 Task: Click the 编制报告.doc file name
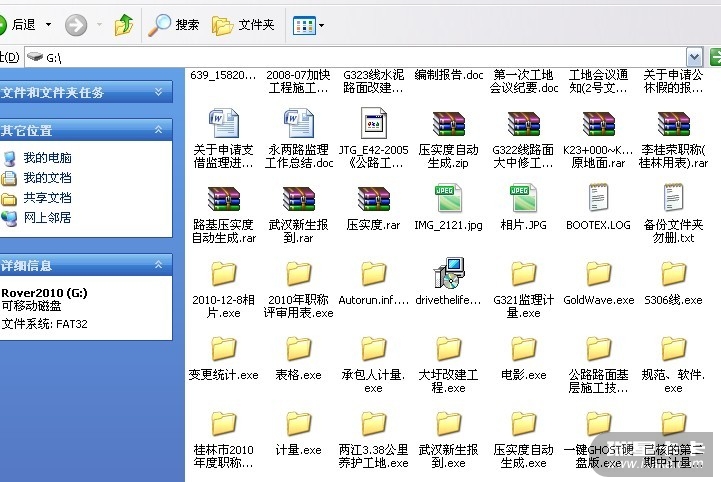[448, 75]
